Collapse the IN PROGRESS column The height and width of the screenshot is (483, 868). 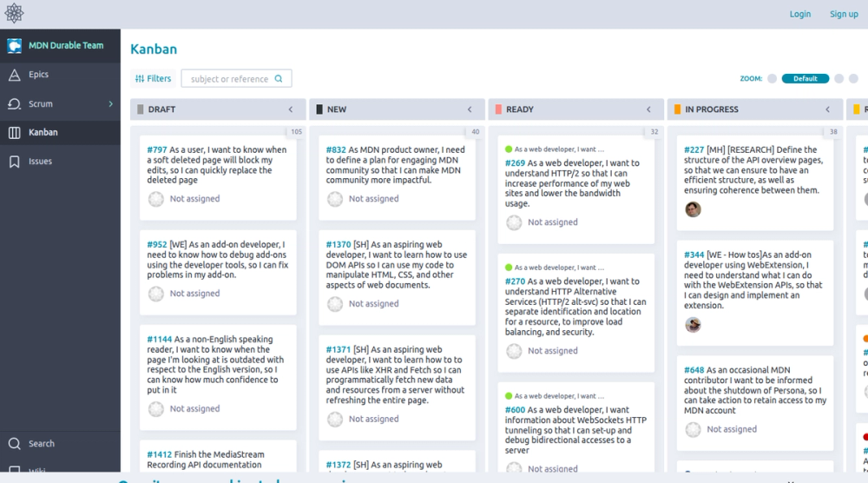pos(827,109)
